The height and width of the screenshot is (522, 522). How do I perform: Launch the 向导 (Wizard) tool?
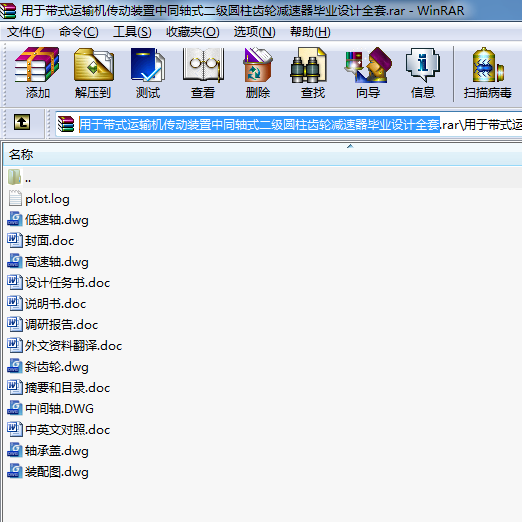368,73
